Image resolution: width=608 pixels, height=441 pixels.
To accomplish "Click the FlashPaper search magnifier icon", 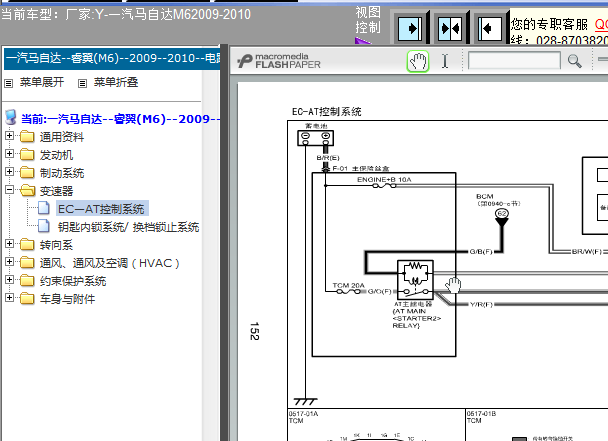I will pos(574,61).
